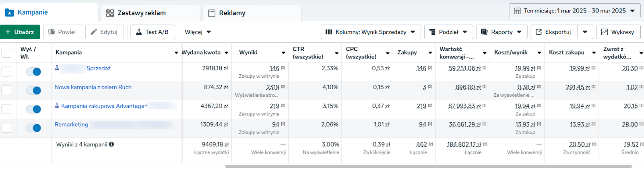
Task: Open the Wartość konwersji column dropdown arrow
Action: 485,53
